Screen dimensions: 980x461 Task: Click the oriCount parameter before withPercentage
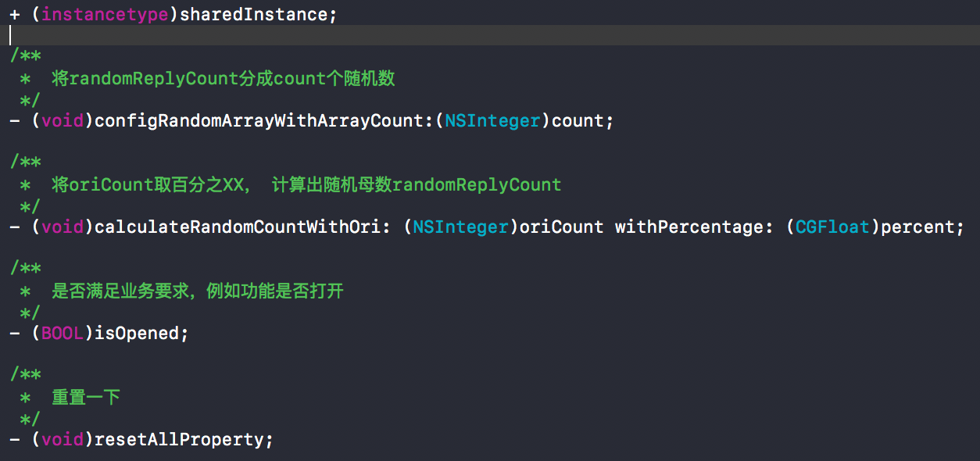pyautogui.click(x=561, y=227)
